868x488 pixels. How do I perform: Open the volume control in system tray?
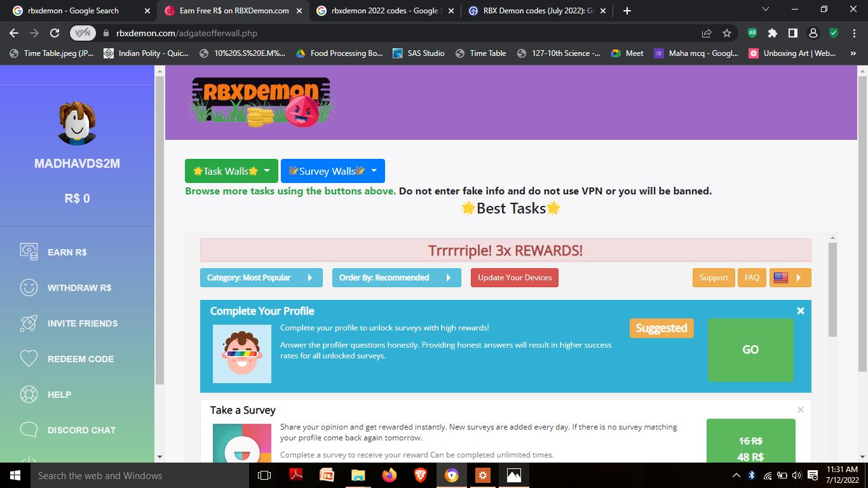pos(797,475)
